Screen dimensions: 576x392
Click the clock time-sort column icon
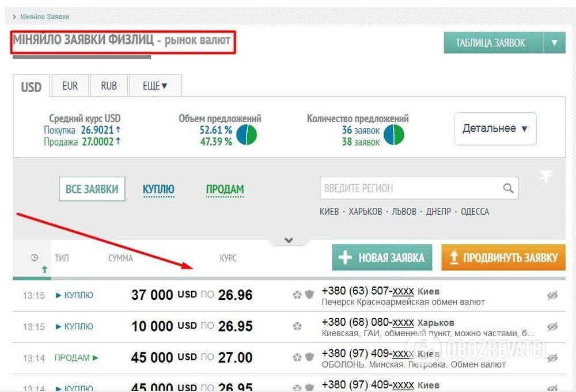pyautogui.click(x=35, y=258)
